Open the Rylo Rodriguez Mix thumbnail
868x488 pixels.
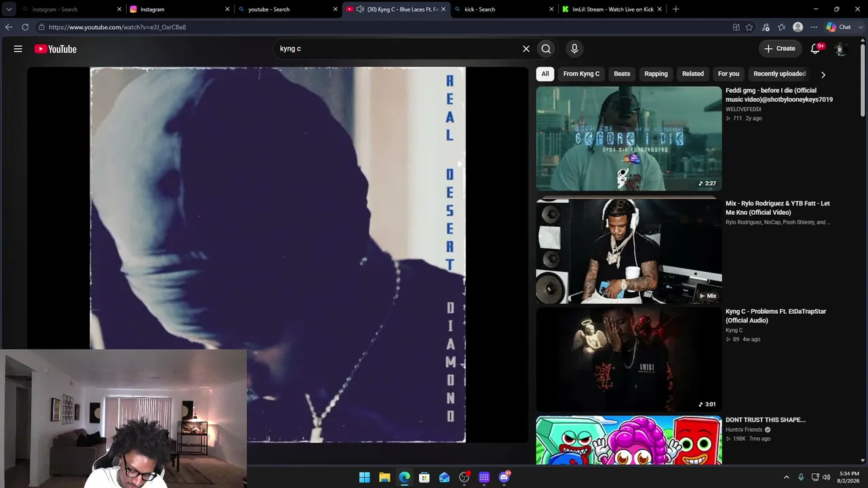(629, 251)
